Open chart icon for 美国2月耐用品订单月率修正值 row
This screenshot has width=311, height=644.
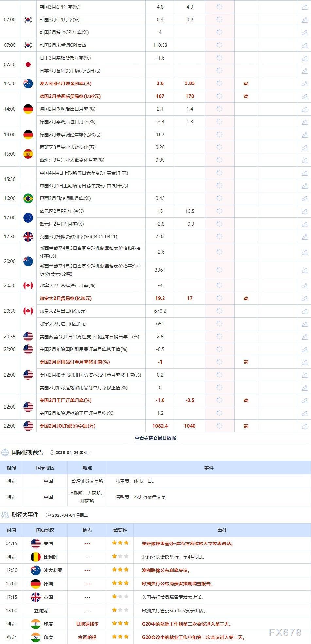coord(304,362)
